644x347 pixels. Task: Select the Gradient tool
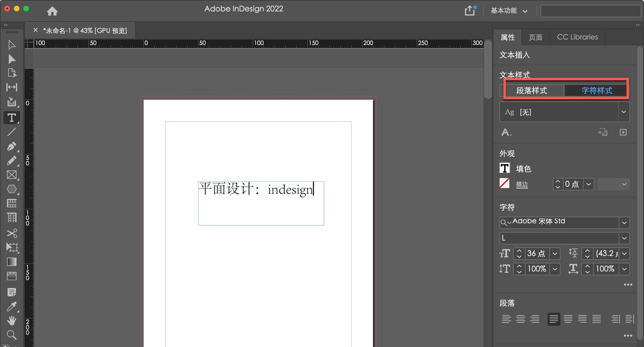point(12,261)
